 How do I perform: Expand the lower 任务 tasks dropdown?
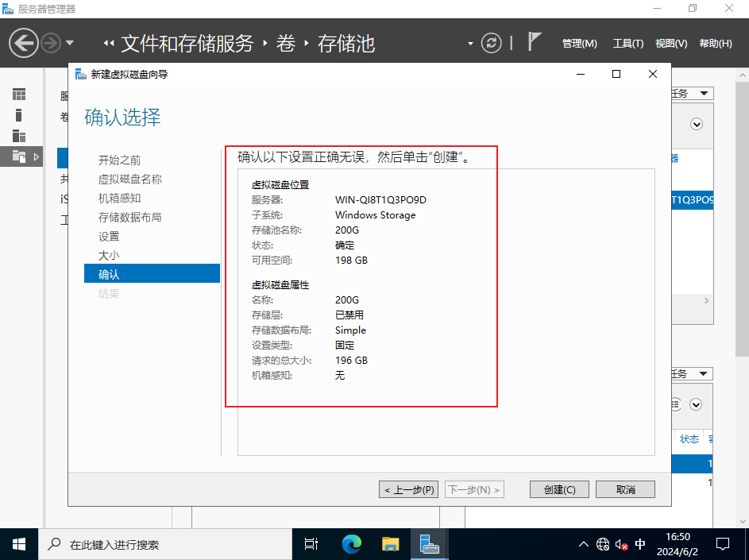click(691, 374)
